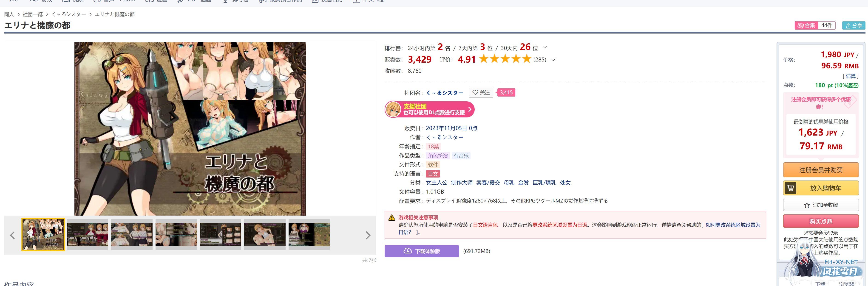The width and height of the screenshot is (868, 286).
Task: Open the large main cover image
Action: pos(190,129)
